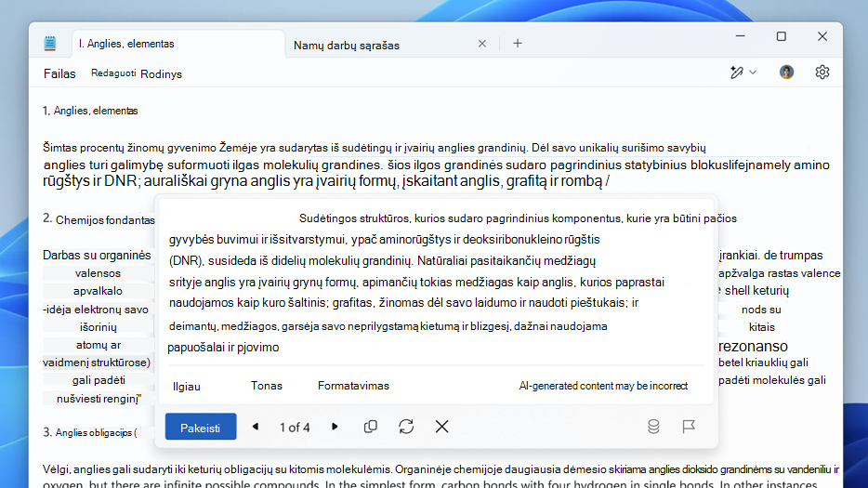Click the AI credits coin icon
868x488 pixels.
click(x=653, y=427)
